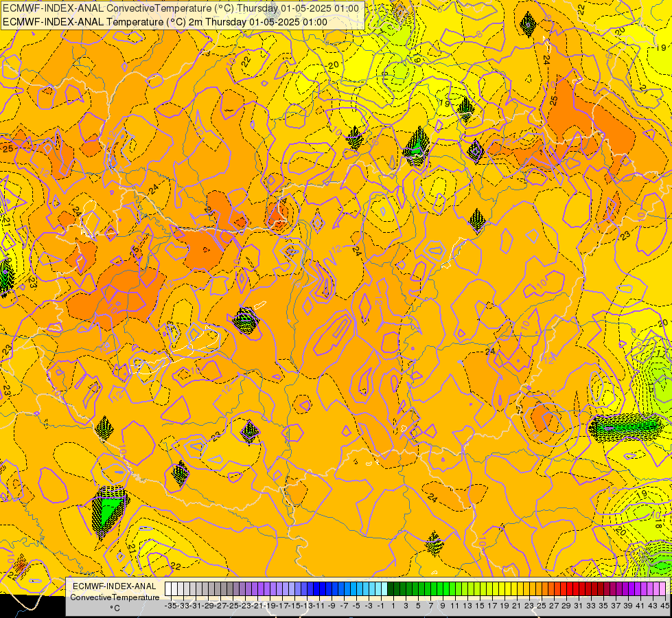Click the '-17' legend scale value

(282, 606)
